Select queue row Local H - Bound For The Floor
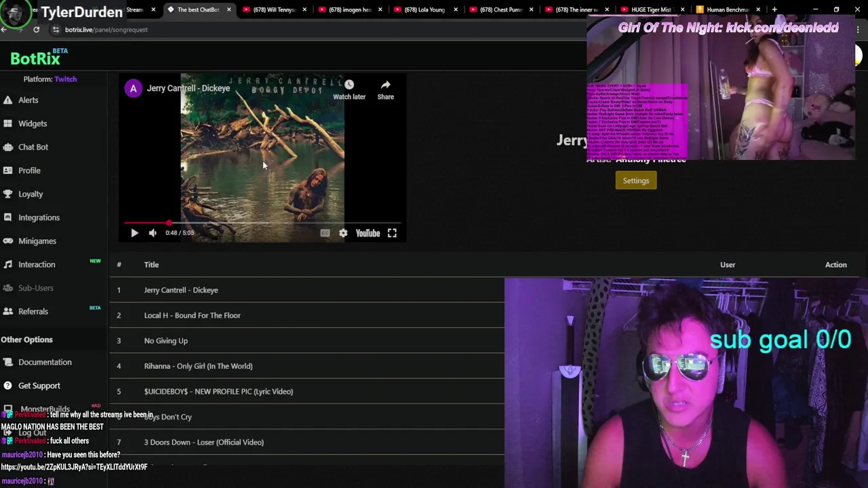The image size is (868, 488). [x=307, y=315]
